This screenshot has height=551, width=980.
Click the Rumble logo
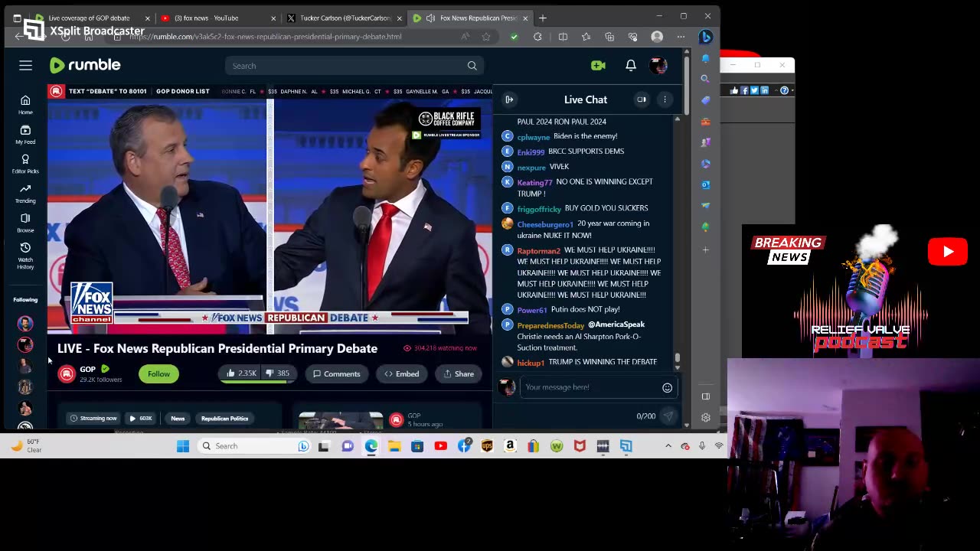(85, 65)
